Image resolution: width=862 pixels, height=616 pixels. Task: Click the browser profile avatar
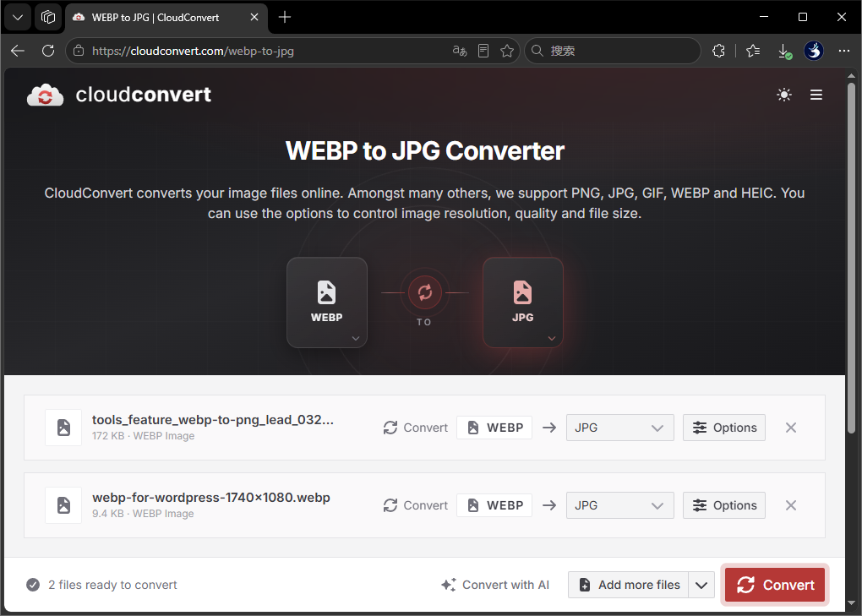tap(814, 51)
